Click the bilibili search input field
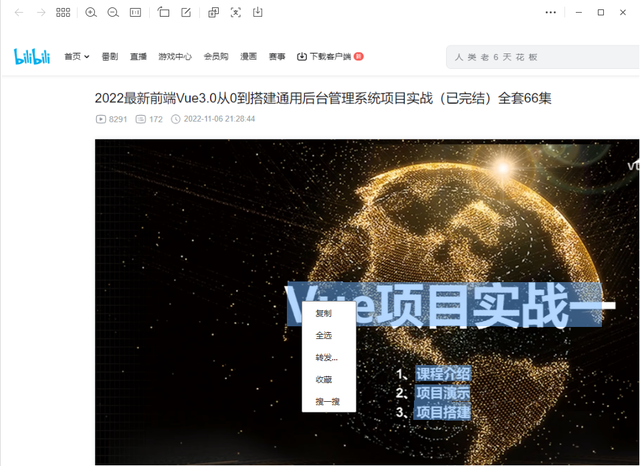 (543, 57)
